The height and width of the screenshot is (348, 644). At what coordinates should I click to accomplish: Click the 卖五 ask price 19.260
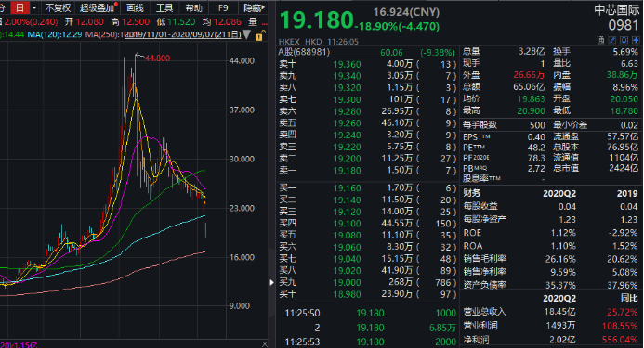pos(347,123)
